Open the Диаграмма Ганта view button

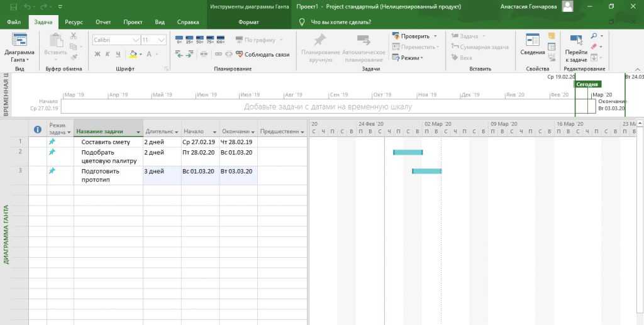coord(19,47)
